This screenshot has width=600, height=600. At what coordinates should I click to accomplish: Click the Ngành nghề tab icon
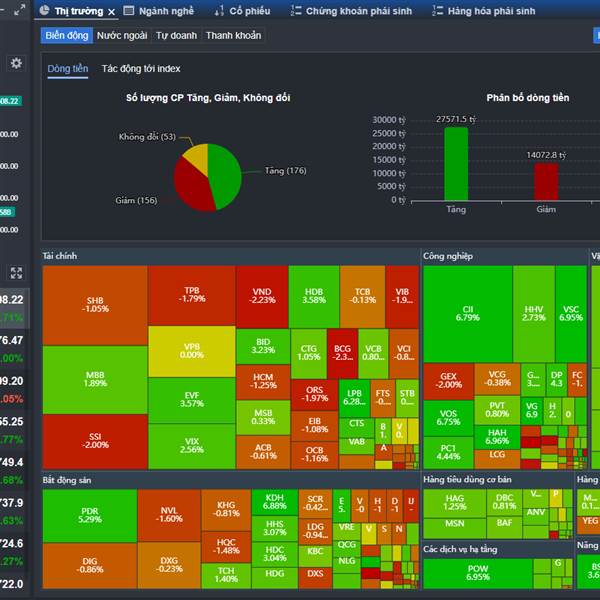click(x=129, y=11)
